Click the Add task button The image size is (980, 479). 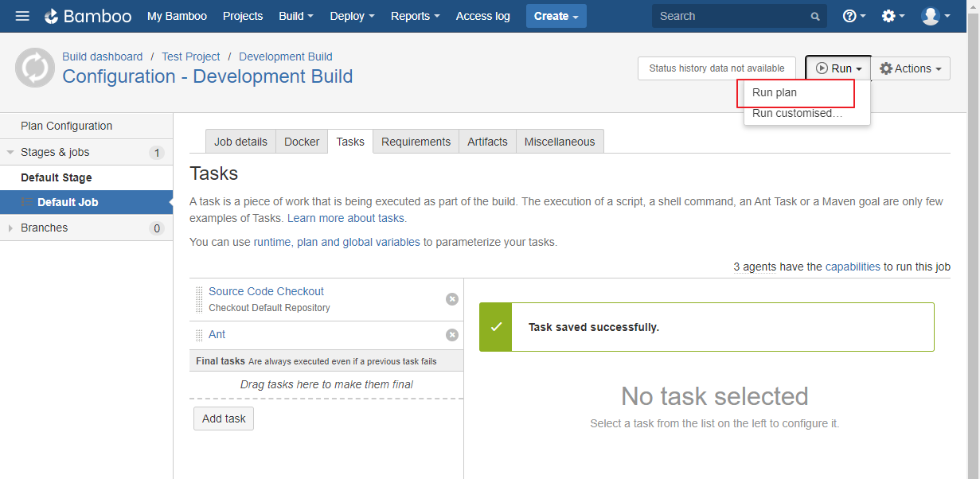[x=224, y=419]
